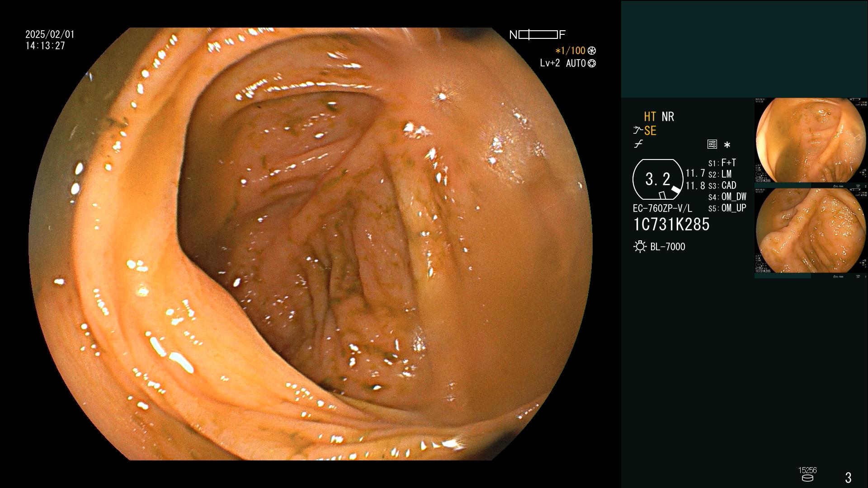The image size is (868, 488).
Task: Click the asterisk icon next to the settings icon
Action: [727, 145]
